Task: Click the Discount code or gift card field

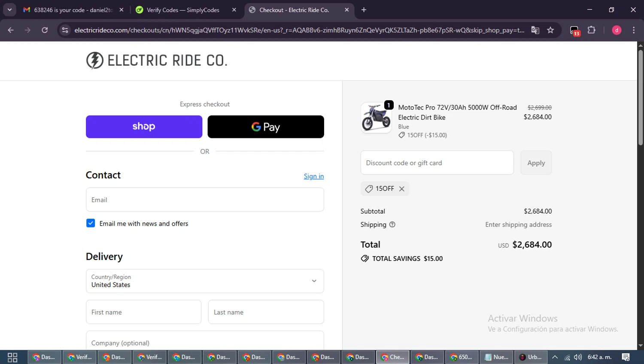Action: [437, 162]
